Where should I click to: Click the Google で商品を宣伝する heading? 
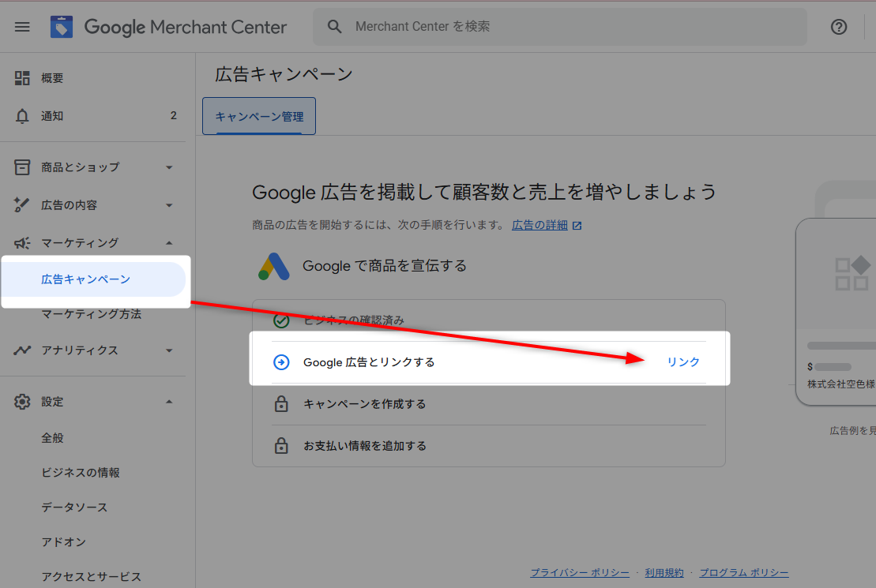(x=385, y=266)
